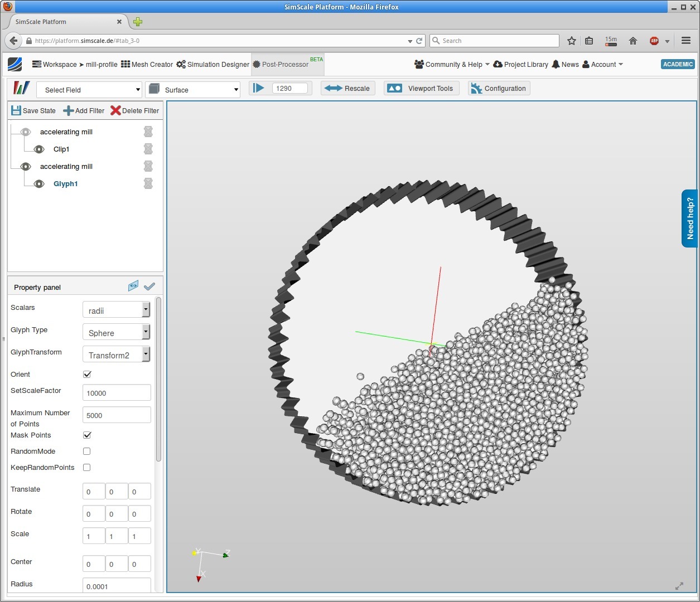Bookmark this page with star icon
The width and height of the screenshot is (700, 602).
point(571,41)
